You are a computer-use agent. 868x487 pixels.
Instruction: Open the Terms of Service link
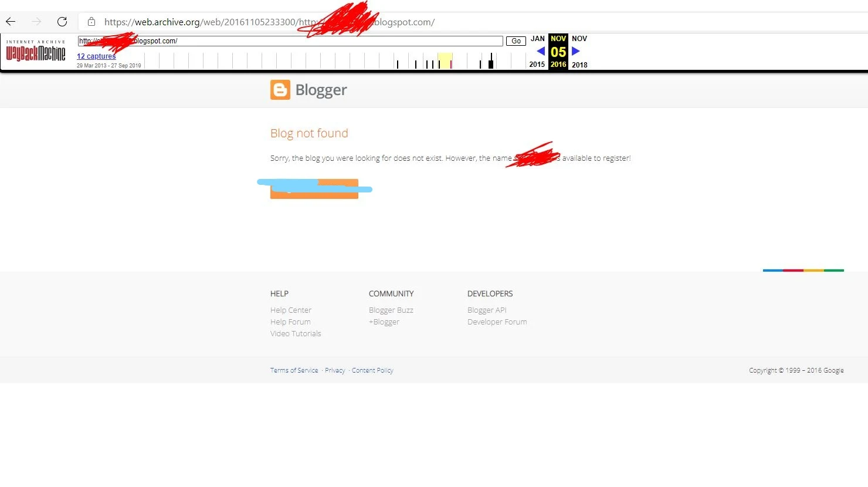click(294, 370)
